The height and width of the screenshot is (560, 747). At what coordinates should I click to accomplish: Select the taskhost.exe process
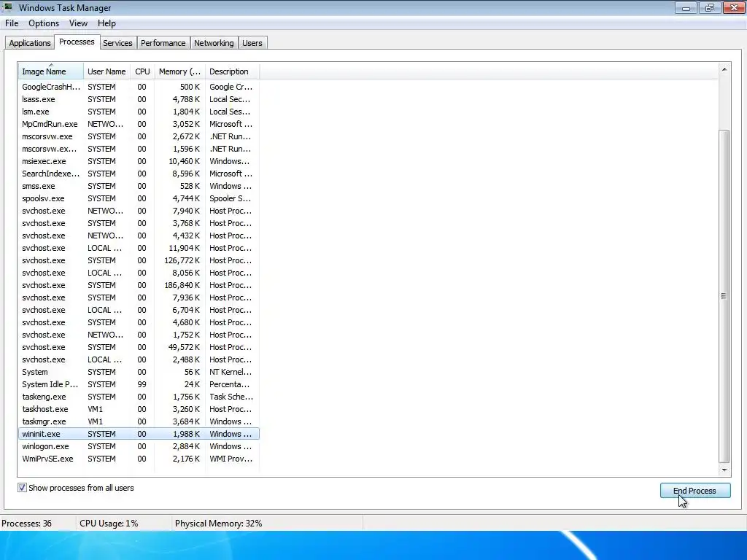(x=139, y=408)
